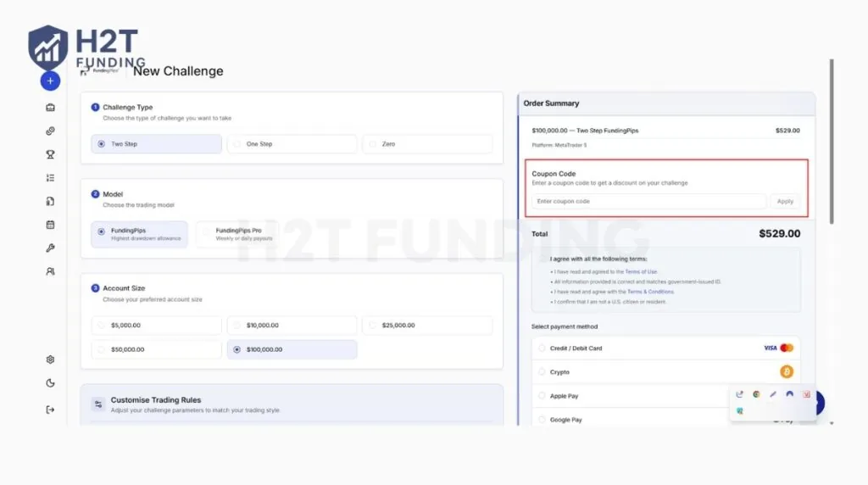Select the One Step challenge type
This screenshot has height=485, width=868.
pos(292,144)
